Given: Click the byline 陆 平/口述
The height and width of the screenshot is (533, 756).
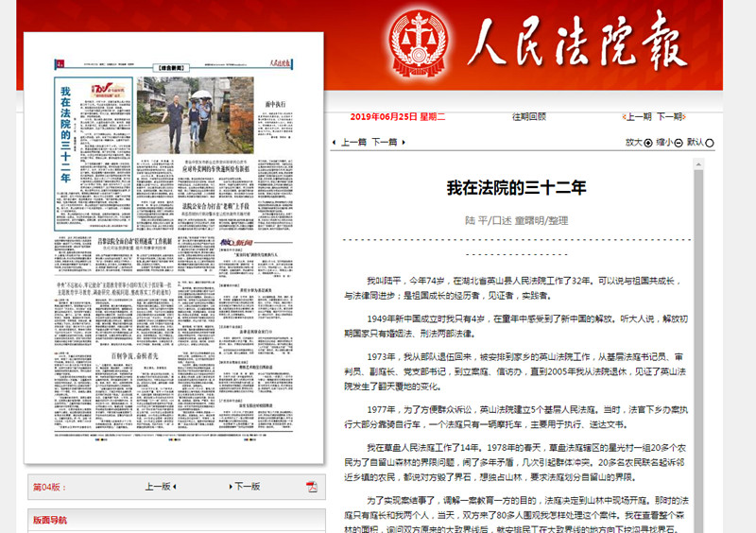Looking at the screenshot, I should 488,220.
